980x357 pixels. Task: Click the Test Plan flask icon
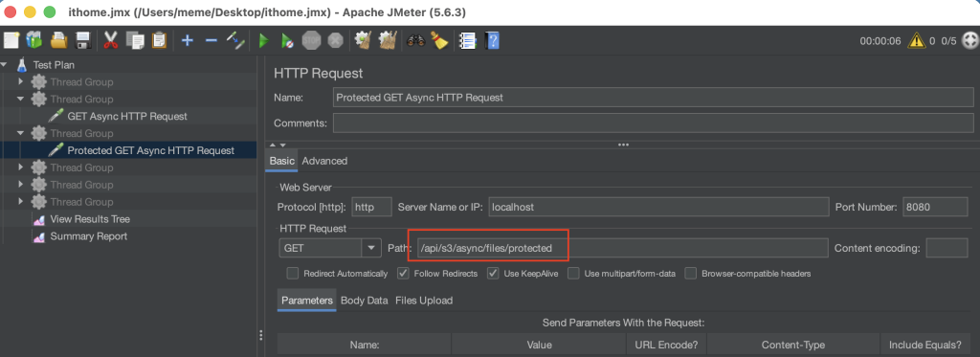pyautogui.click(x=22, y=64)
